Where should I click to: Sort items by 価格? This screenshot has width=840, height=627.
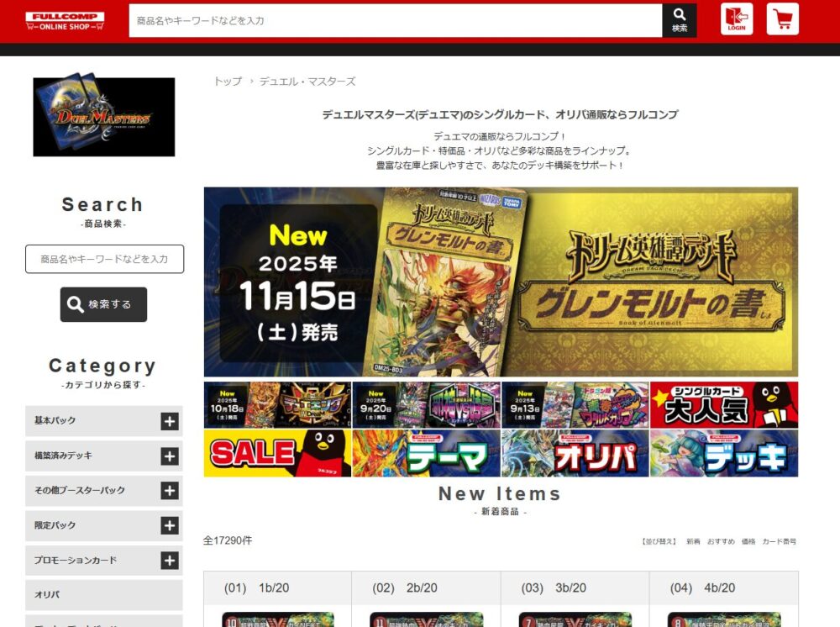pyautogui.click(x=748, y=542)
